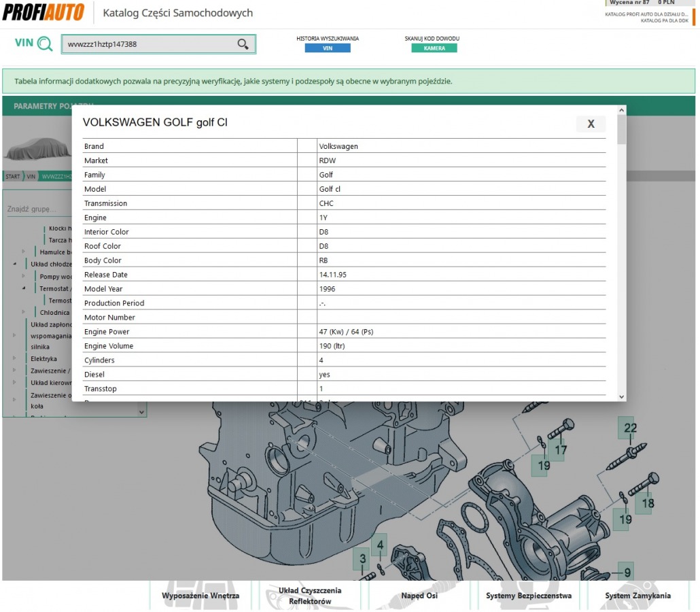Click the 'Motor Number' row label
Image resolution: width=700 pixels, height=612 pixels.
tap(109, 318)
